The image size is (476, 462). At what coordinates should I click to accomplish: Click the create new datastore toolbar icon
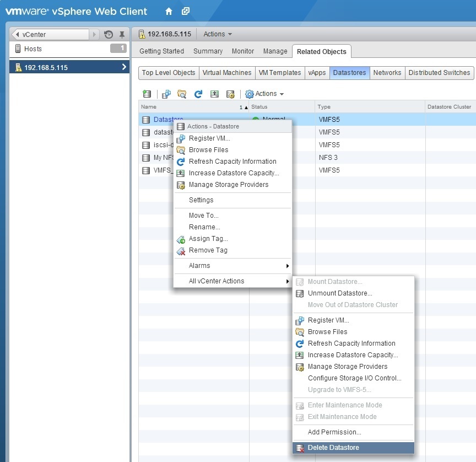[x=147, y=94]
